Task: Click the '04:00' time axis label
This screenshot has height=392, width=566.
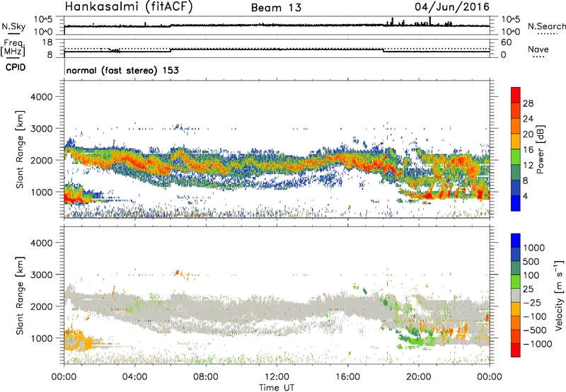Action: [x=134, y=377]
